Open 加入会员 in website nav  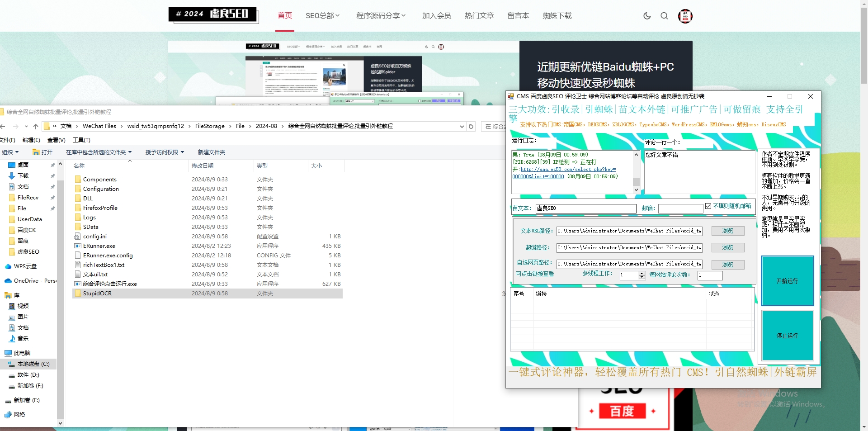[x=436, y=16]
